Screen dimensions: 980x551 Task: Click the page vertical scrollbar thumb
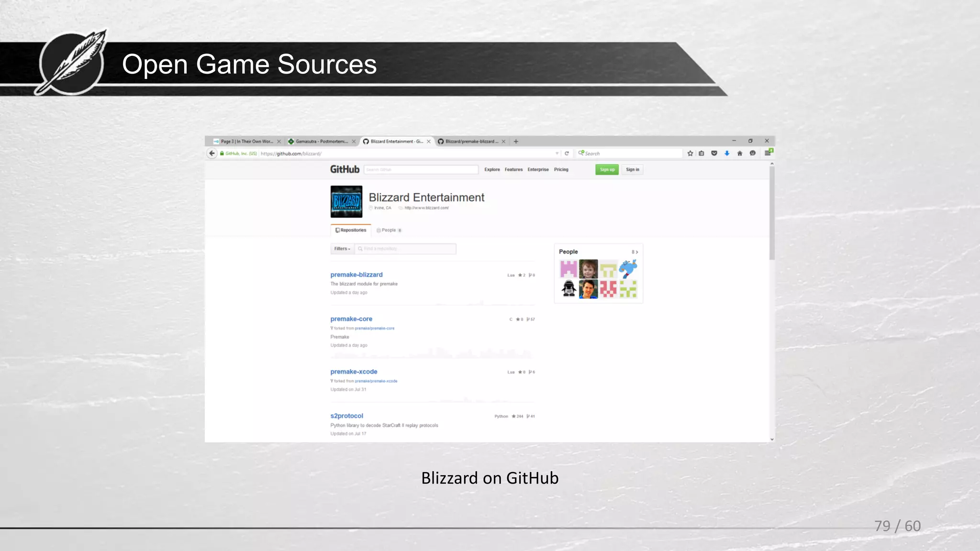[x=772, y=213]
